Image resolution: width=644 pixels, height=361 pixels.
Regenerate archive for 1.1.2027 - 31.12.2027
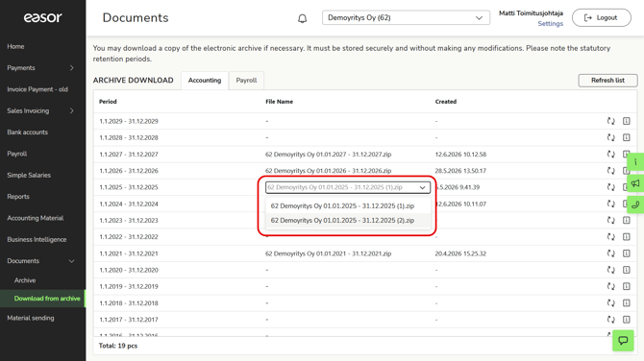pos(610,155)
